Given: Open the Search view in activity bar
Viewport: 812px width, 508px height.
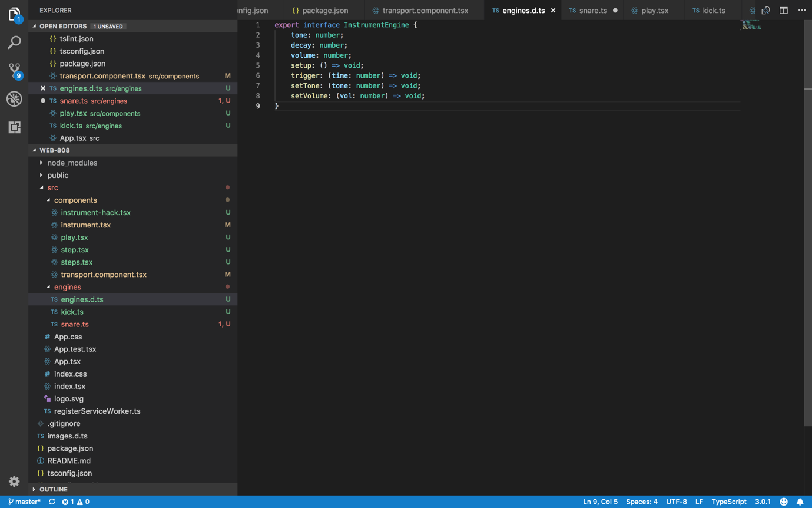Looking at the screenshot, I should [14, 42].
